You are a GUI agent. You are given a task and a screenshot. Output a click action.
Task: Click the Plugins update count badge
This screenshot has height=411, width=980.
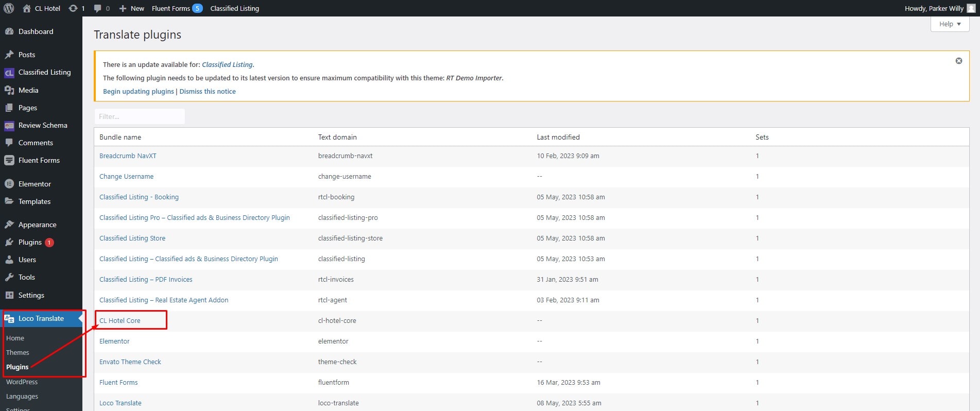pyautogui.click(x=49, y=243)
